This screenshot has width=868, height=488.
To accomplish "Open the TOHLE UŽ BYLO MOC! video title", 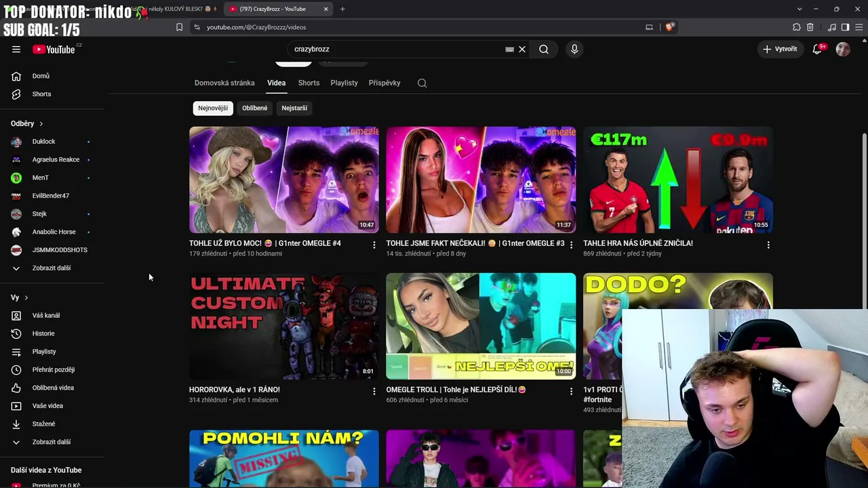I will [265, 243].
